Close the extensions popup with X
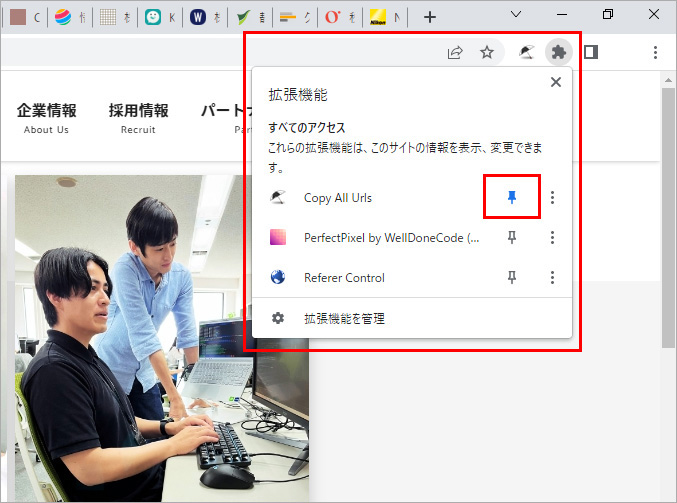The image size is (677, 503). click(556, 82)
